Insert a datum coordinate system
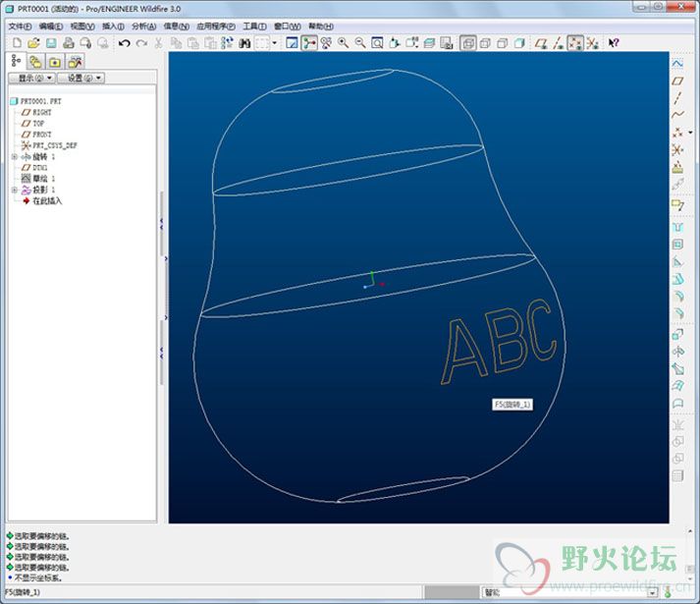700x604 pixels. click(x=677, y=149)
